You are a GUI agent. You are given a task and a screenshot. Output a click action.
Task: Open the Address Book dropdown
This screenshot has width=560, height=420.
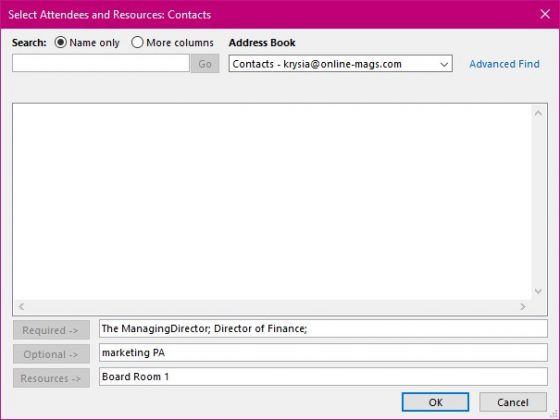point(340,64)
